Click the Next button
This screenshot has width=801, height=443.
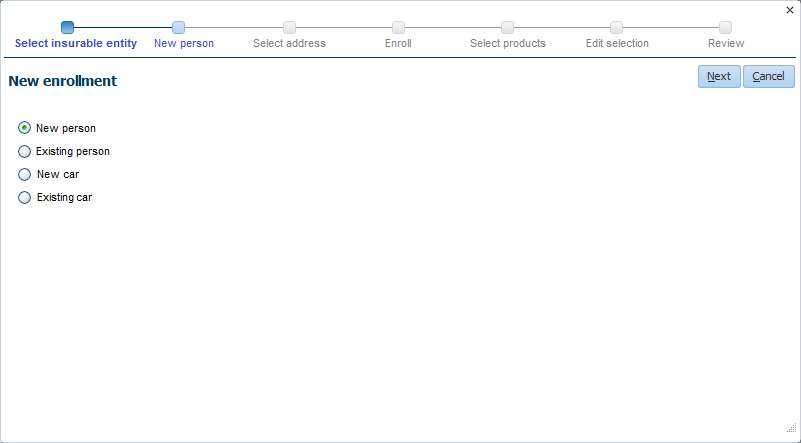click(719, 77)
